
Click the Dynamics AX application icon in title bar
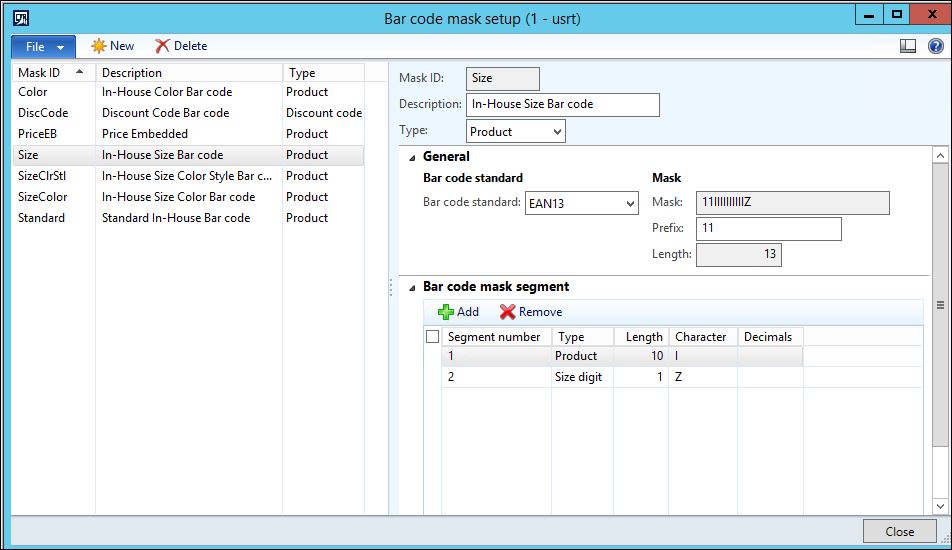21,18
